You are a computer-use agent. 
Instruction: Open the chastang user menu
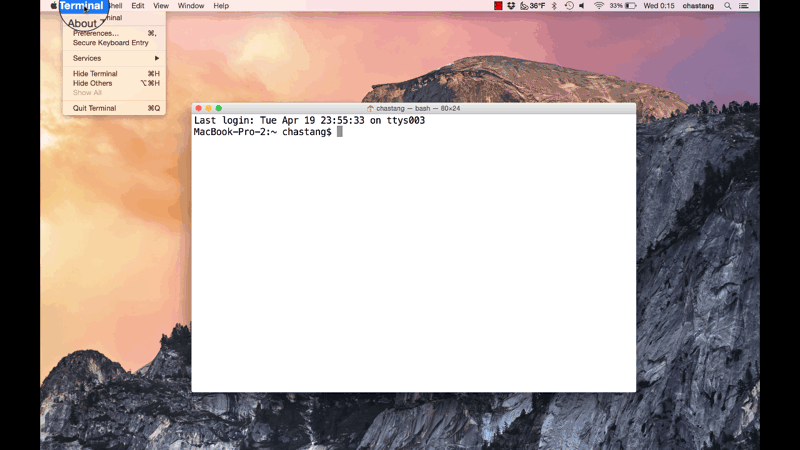pos(698,6)
